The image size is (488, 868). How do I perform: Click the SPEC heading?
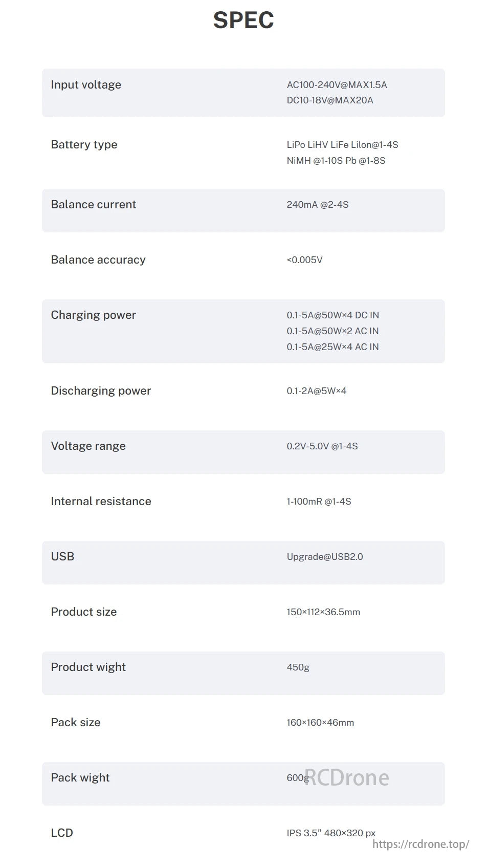pyautogui.click(x=243, y=20)
